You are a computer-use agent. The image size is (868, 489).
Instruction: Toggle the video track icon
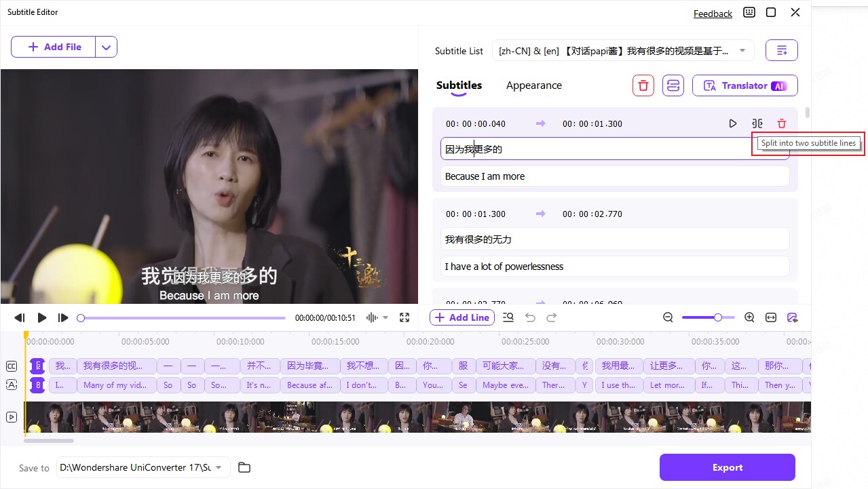[x=12, y=417]
